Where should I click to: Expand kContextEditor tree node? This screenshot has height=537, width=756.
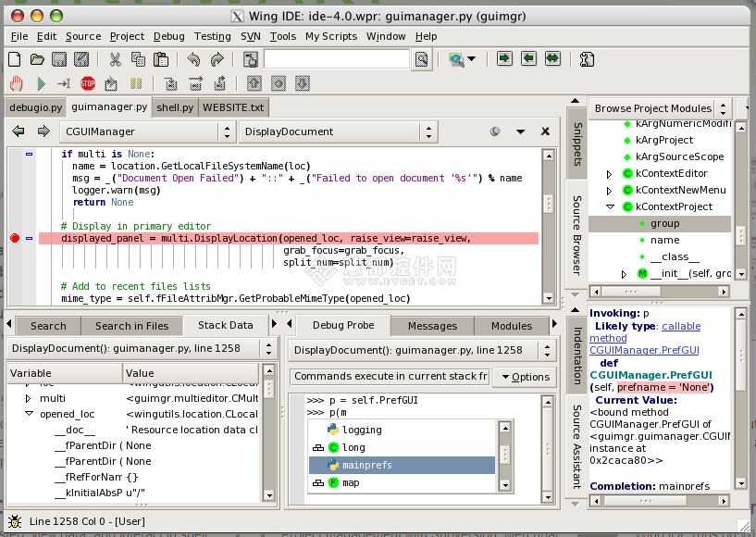coord(609,174)
